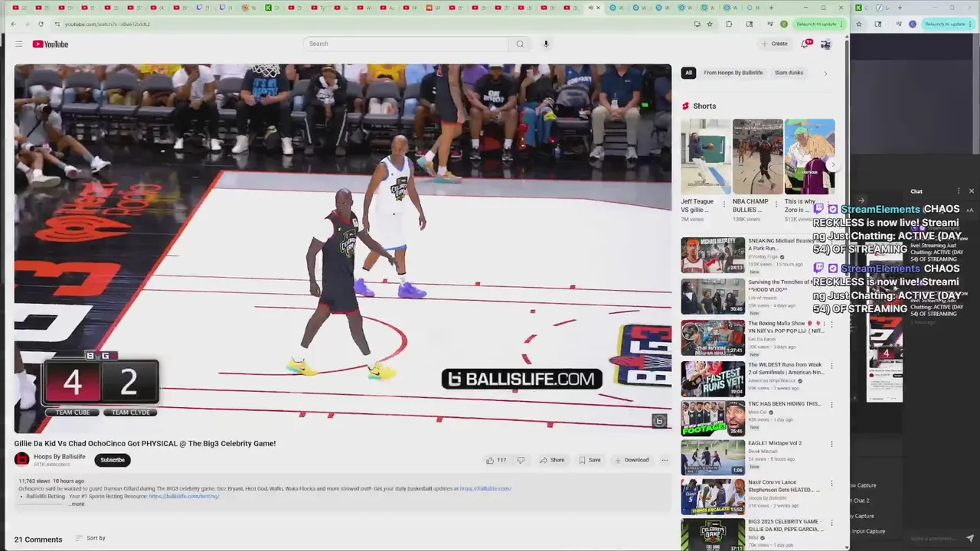Open the Hoops By Ballislife channel name
The width and height of the screenshot is (980, 551).
[x=60, y=457]
